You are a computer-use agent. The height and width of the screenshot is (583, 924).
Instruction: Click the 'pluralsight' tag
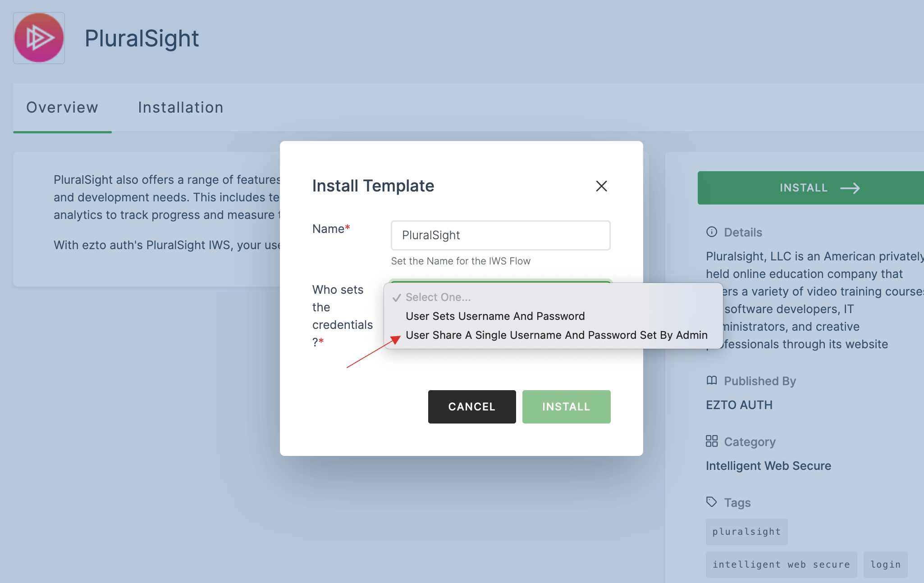tap(746, 531)
